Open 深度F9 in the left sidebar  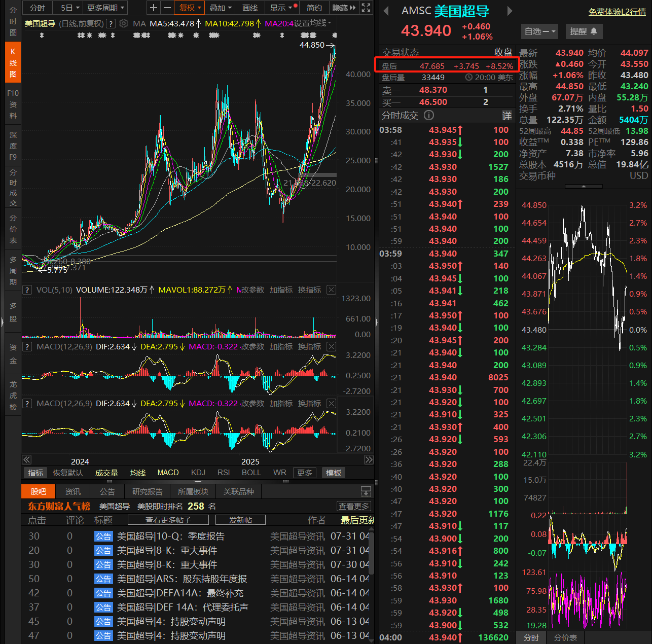13,146
